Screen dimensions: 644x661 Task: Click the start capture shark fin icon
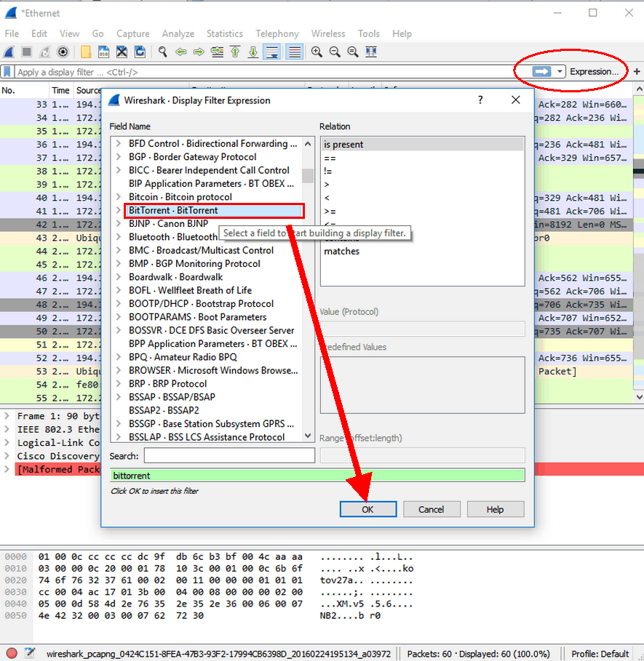coord(9,52)
